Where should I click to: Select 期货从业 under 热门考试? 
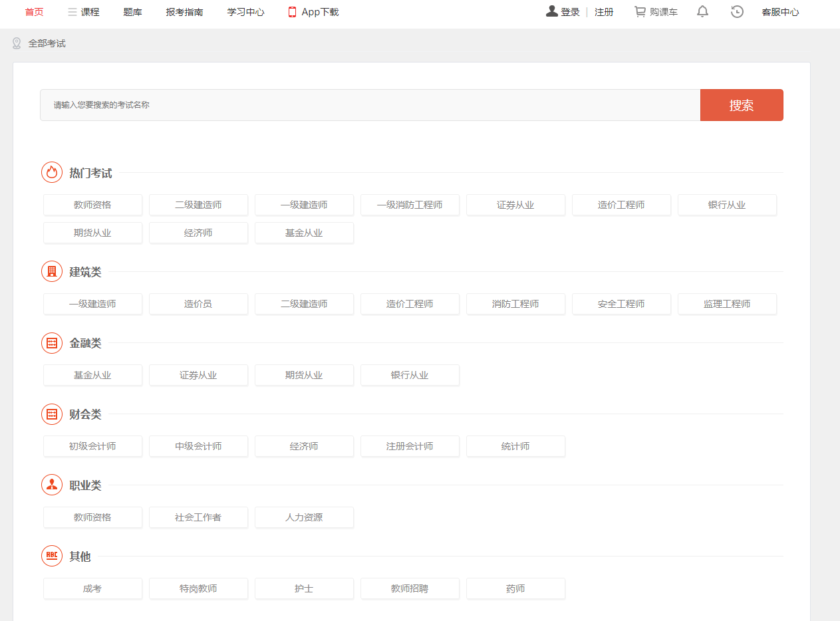(92, 233)
